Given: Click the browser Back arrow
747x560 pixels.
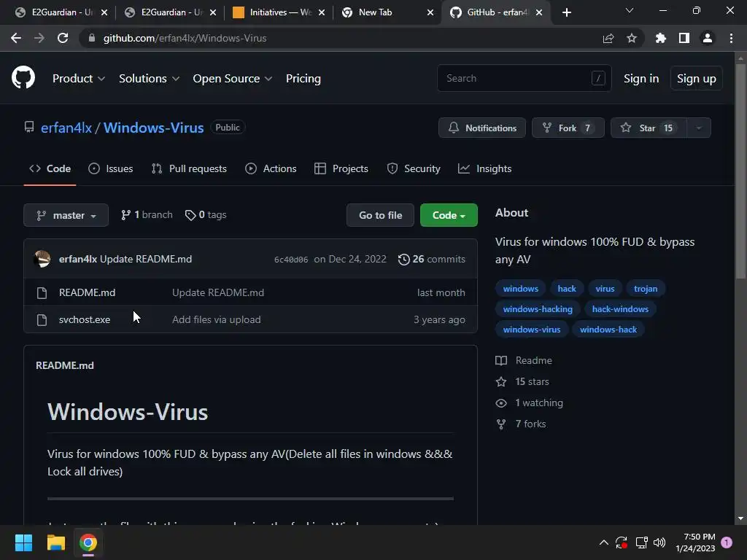Looking at the screenshot, I should [16, 38].
